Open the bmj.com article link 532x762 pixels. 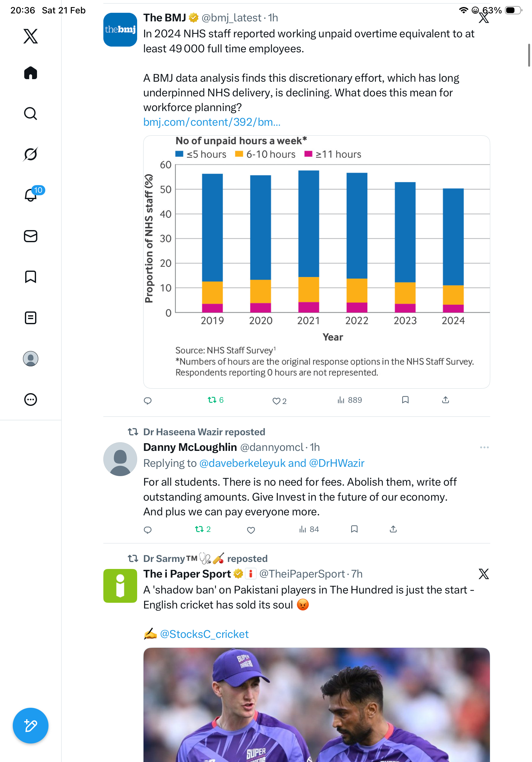(x=211, y=122)
